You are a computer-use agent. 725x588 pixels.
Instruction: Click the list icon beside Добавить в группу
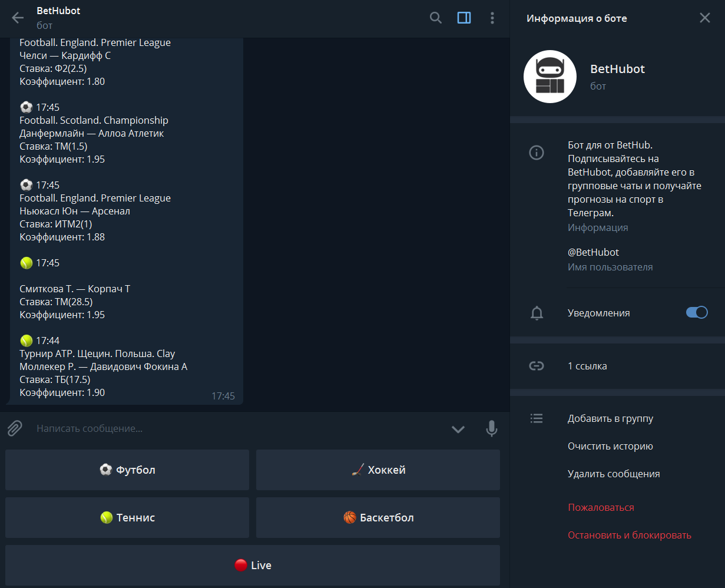pos(537,418)
